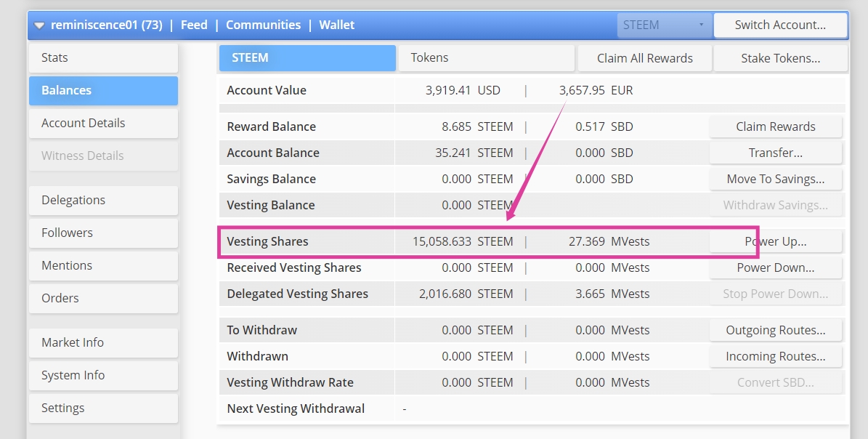
Task: View Mentions in sidebar
Action: [x=104, y=265]
